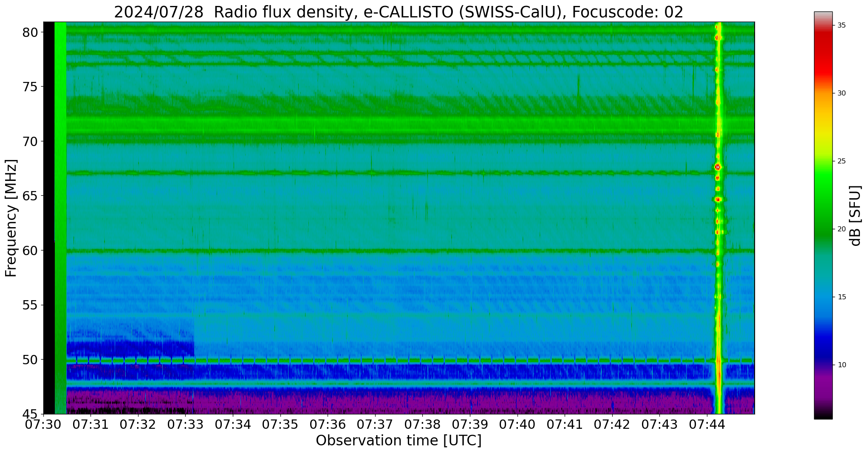Click the colorbar tick label 20
This screenshot has width=868, height=453.
841,229
